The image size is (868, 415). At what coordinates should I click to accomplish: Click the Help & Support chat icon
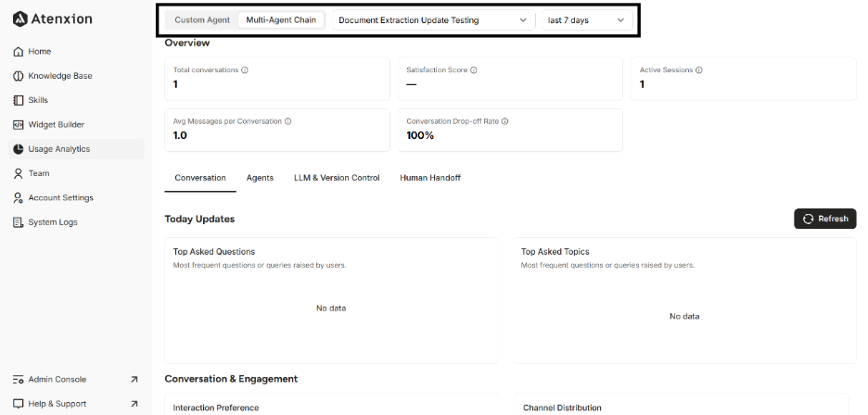[x=18, y=403]
